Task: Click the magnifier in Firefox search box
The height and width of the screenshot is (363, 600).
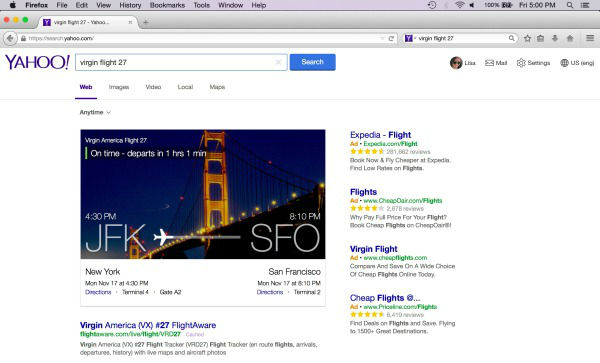Action: click(512, 38)
